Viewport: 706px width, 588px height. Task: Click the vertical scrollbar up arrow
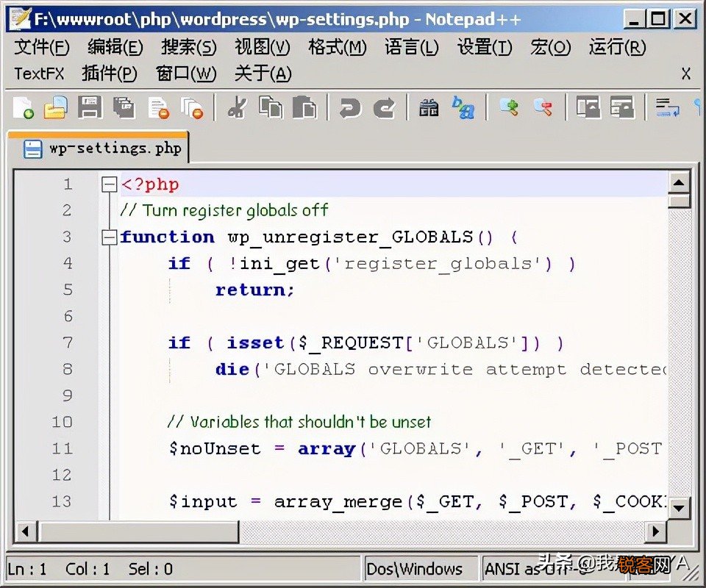(679, 183)
